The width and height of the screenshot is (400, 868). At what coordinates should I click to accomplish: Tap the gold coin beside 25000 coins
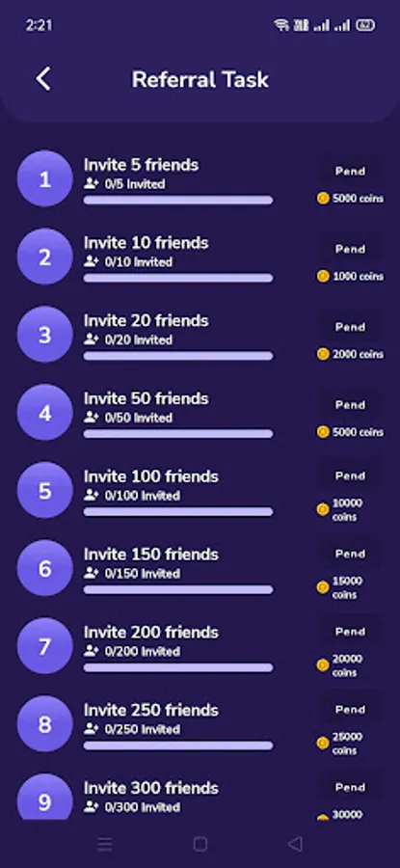(x=323, y=743)
